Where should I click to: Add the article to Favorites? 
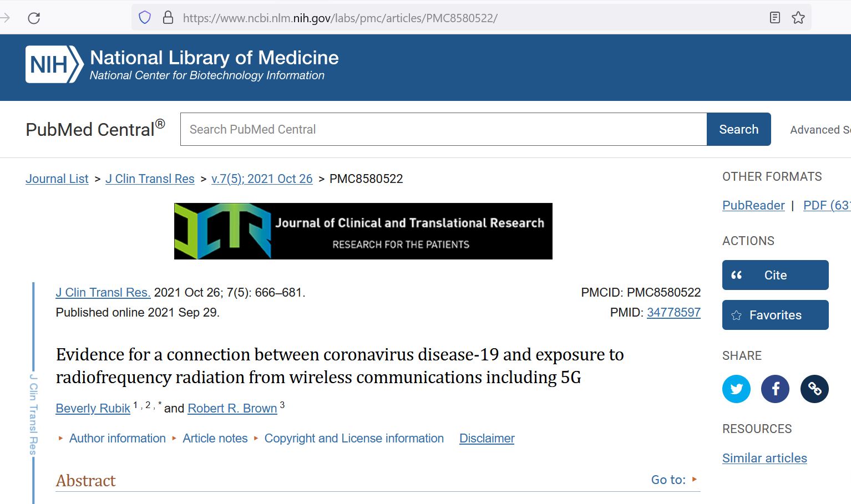(x=775, y=315)
